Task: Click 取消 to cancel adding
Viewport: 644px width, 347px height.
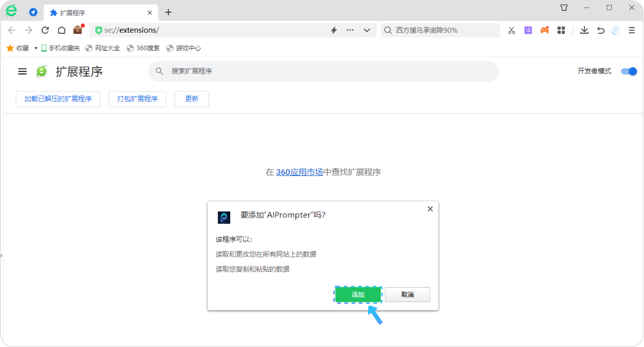Action: point(407,294)
